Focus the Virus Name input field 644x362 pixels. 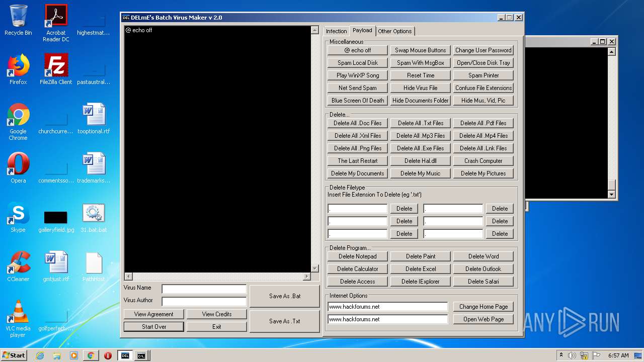[204, 289]
